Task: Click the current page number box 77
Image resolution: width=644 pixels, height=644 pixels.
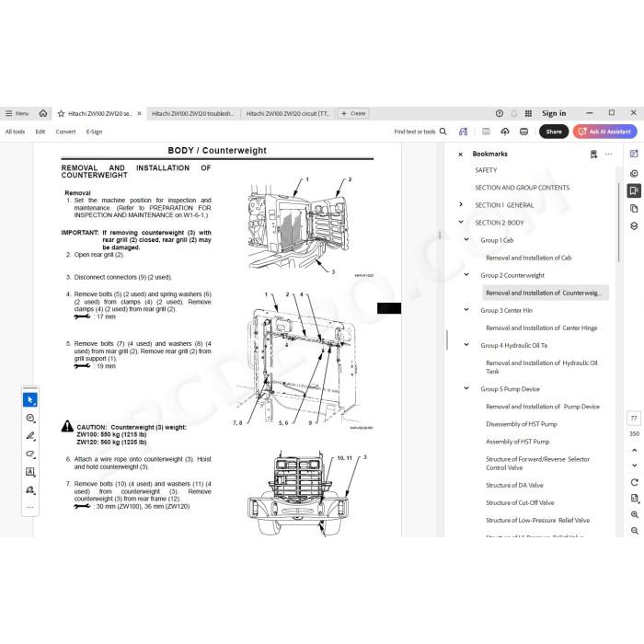Action: click(634, 418)
